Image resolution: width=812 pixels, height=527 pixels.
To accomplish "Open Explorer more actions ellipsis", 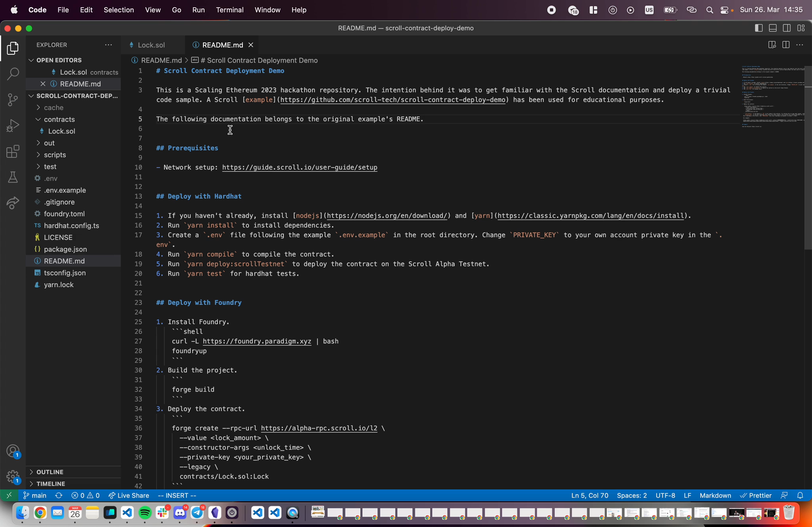I will coord(108,45).
